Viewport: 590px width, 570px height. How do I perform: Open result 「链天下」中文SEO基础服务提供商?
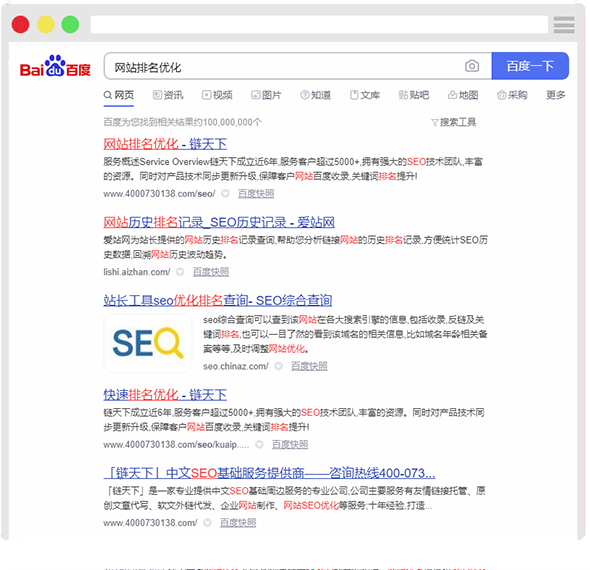pyautogui.click(x=269, y=473)
